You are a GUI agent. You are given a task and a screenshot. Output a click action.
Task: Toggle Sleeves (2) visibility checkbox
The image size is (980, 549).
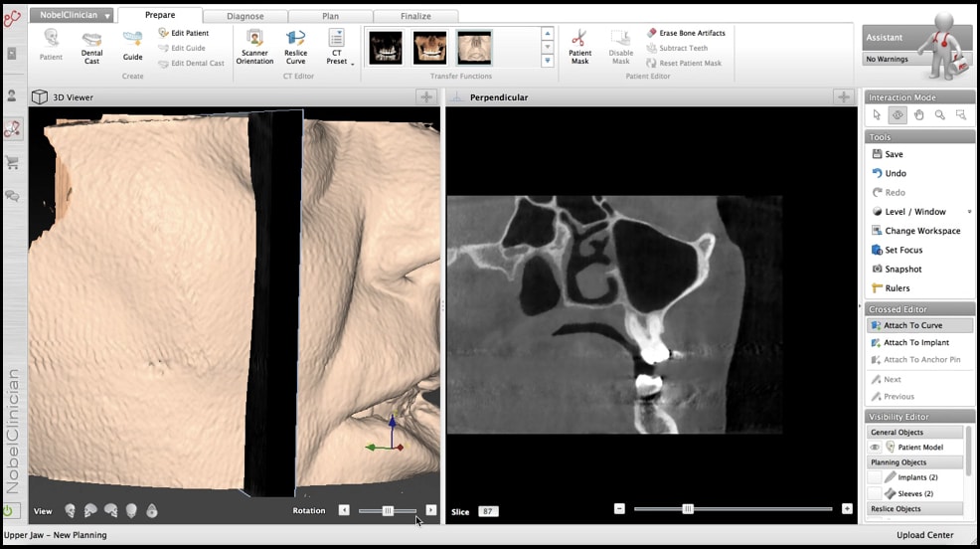click(875, 493)
